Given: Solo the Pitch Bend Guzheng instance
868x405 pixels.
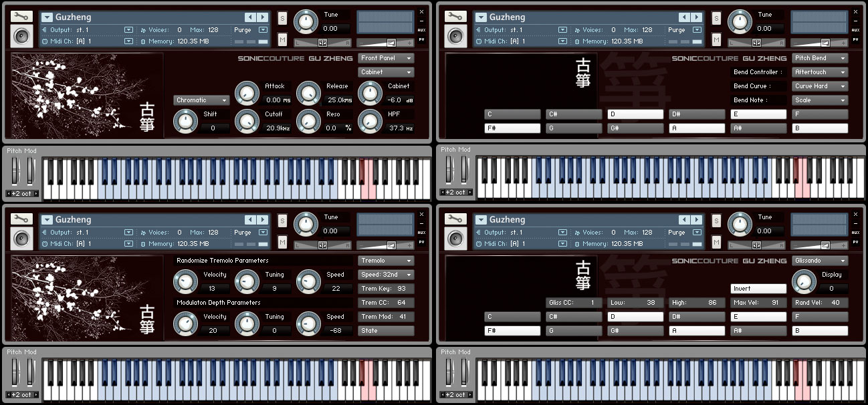Looking at the screenshot, I should [x=716, y=17].
